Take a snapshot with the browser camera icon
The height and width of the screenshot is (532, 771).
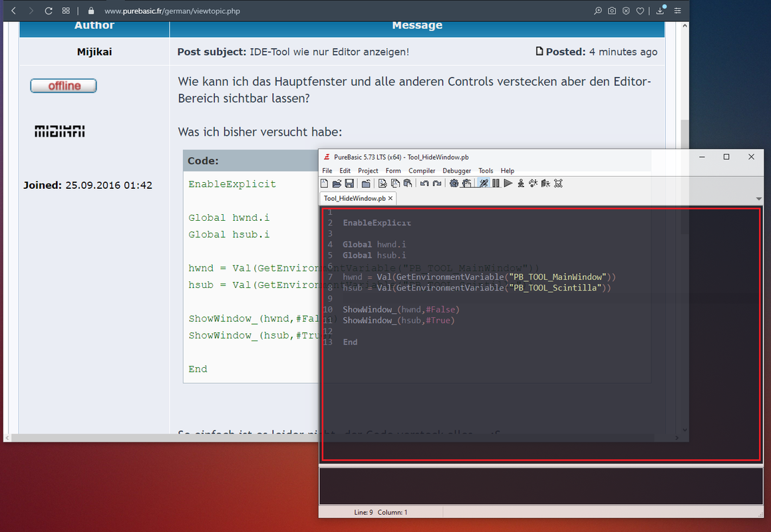pos(612,11)
